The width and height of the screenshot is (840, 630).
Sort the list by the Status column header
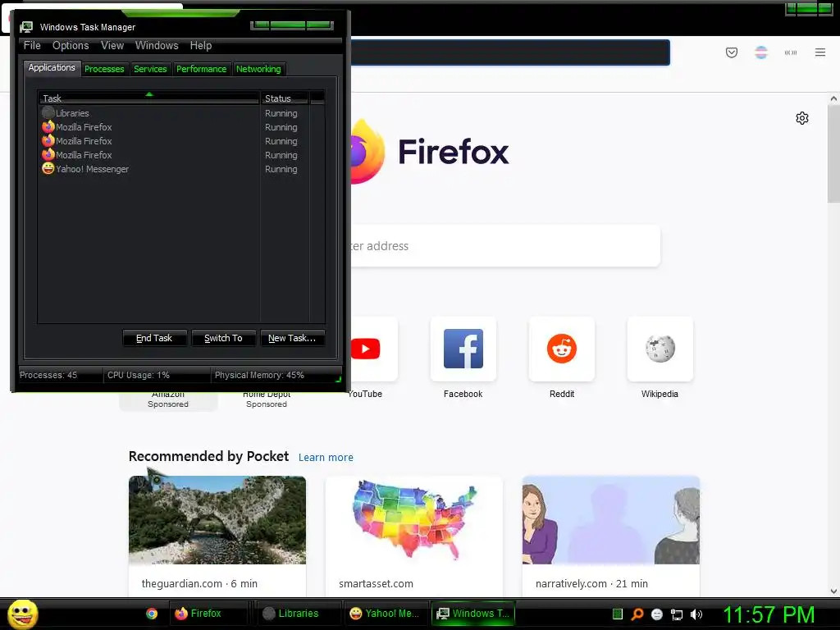click(285, 98)
